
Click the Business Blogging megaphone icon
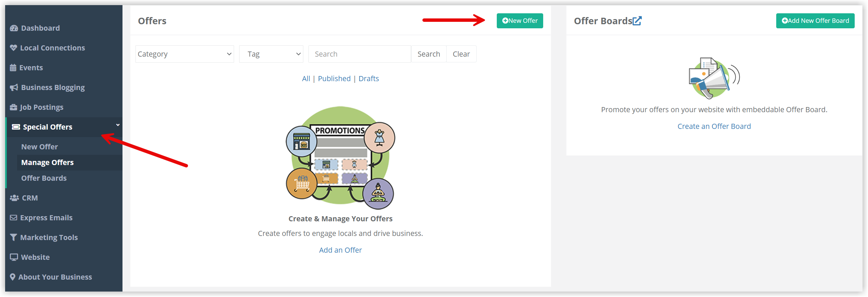[14, 88]
